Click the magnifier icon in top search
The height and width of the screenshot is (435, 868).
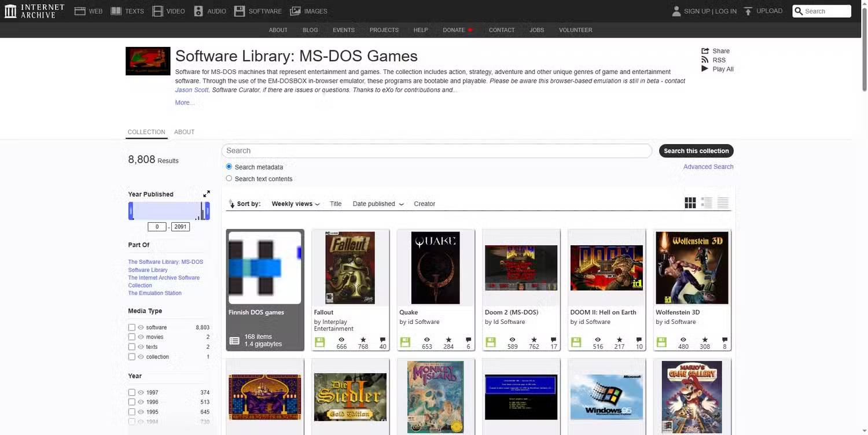click(799, 11)
